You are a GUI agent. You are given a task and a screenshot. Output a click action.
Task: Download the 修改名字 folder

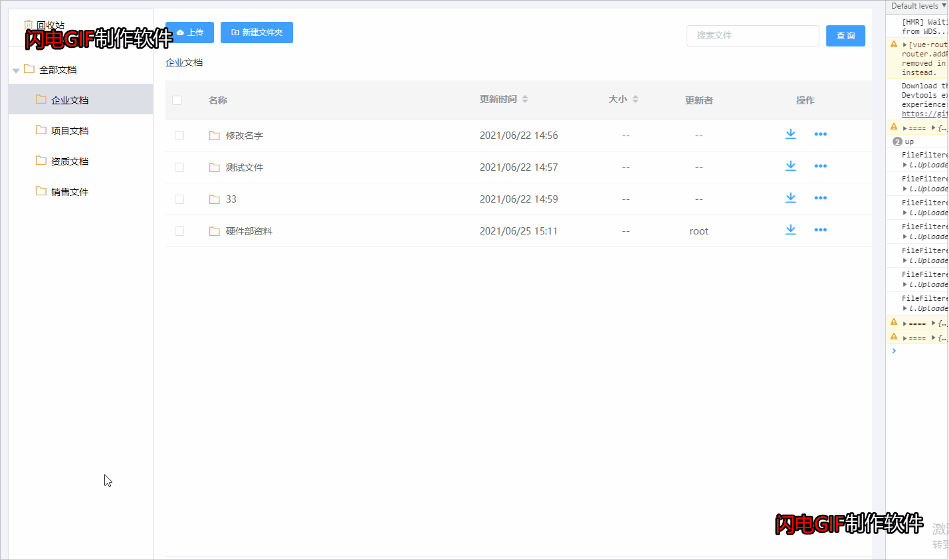790,134
